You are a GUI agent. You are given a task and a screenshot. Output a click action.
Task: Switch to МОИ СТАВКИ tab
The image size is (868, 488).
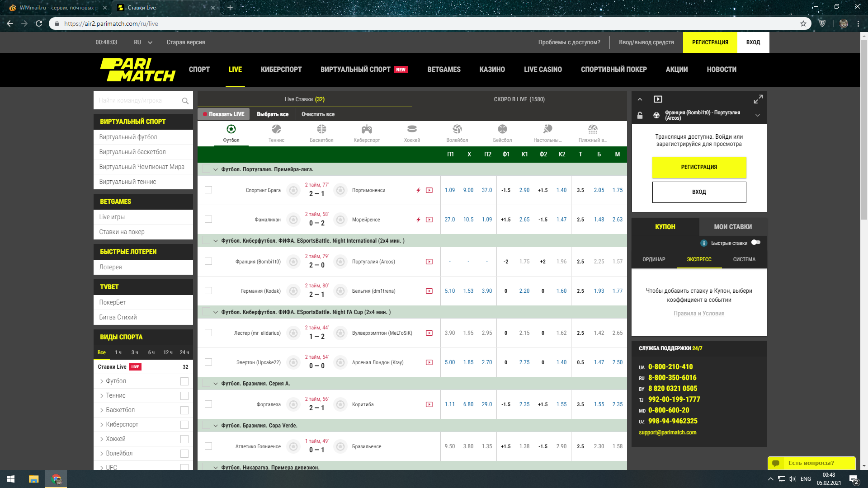733,227
